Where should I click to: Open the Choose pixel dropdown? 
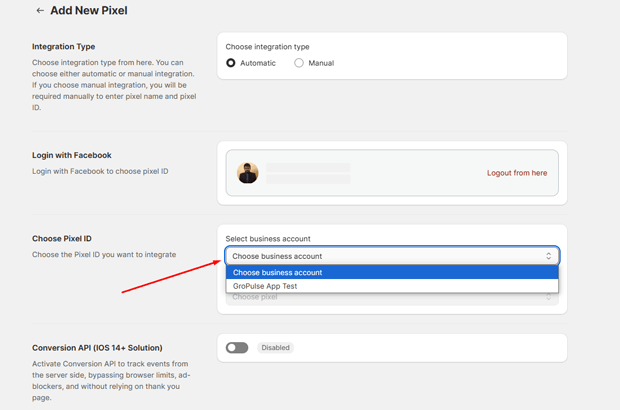point(392,298)
